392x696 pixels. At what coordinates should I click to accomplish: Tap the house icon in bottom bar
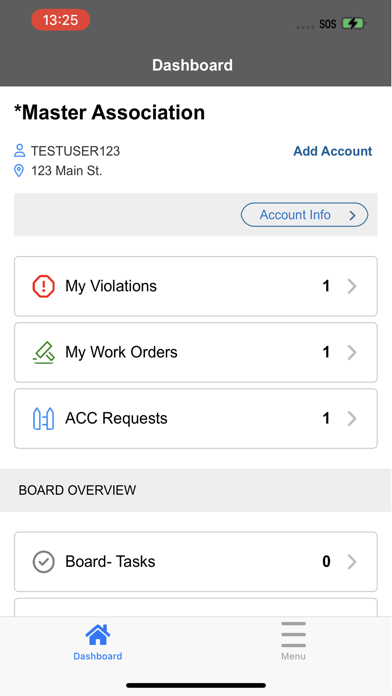[x=98, y=635]
